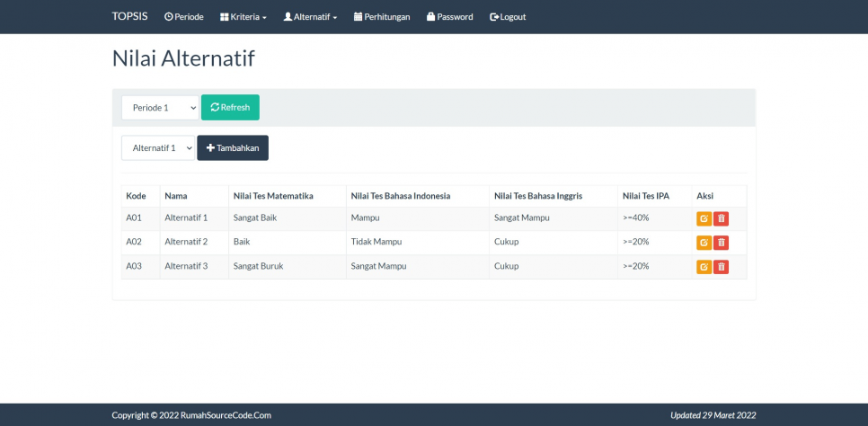Log out using the Logout link

508,17
